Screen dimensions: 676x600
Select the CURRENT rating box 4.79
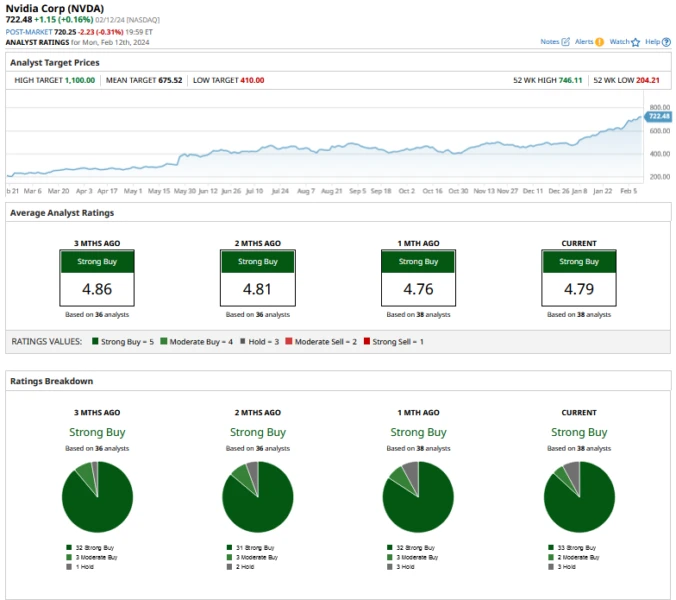579,278
